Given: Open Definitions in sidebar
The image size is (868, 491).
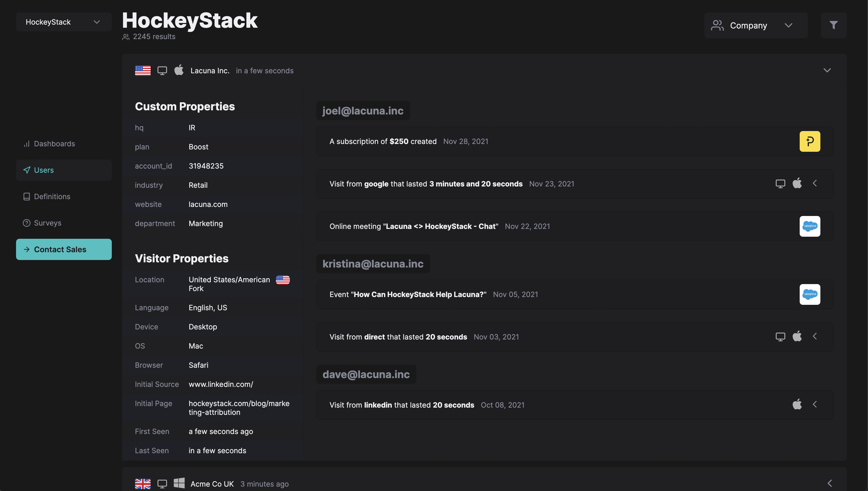Looking at the screenshot, I should point(64,197).
